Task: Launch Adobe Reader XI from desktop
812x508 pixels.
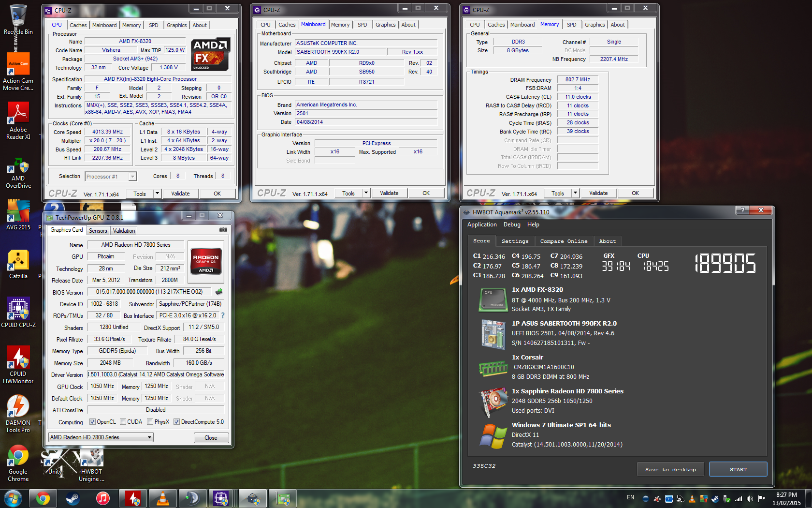Action: click(18, 121)
